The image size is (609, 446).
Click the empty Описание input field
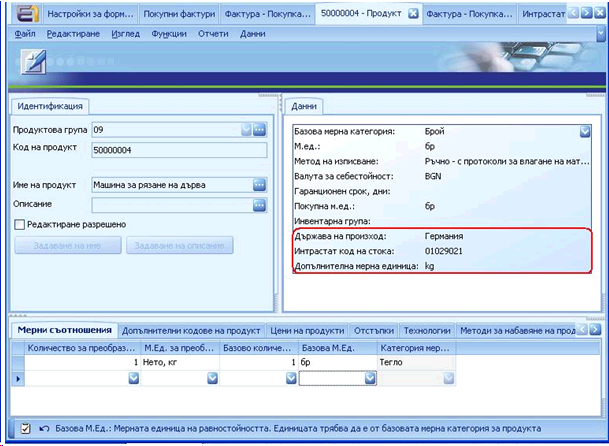pyautogui.click(x=173, y=205)
